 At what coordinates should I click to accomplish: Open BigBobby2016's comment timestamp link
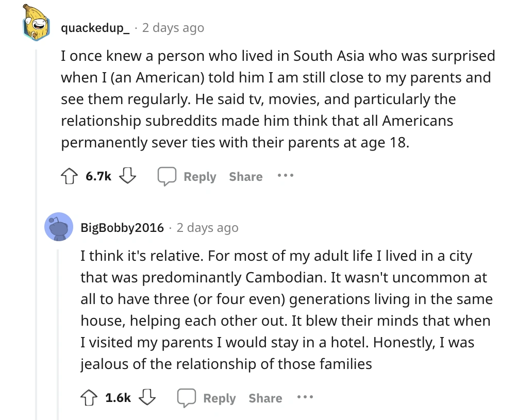coord(207,227)
